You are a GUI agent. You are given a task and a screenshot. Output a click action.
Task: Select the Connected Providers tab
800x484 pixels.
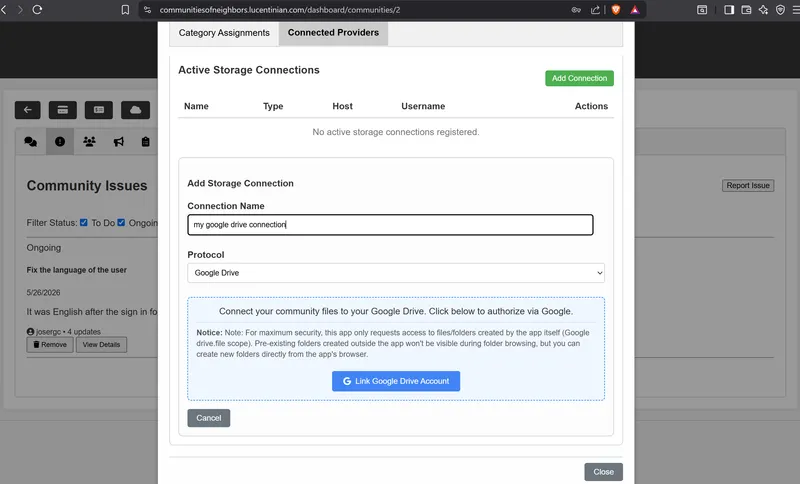333,33
